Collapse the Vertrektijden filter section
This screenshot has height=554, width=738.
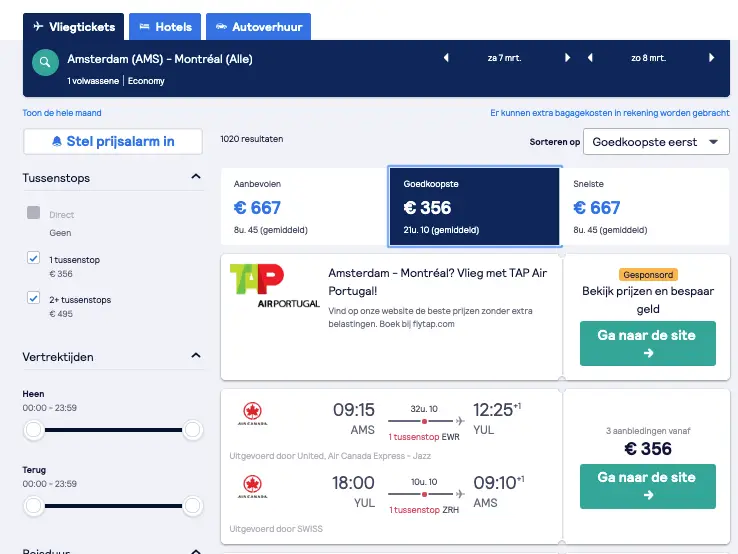click(196, 355)
